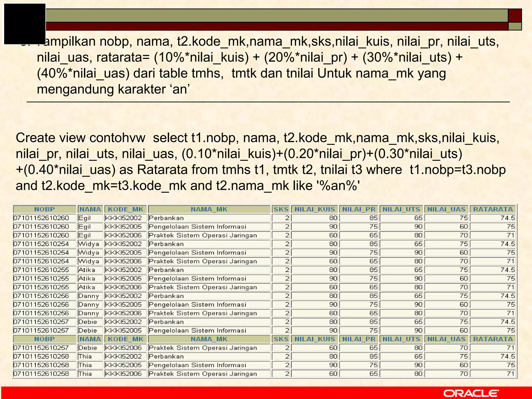Click the name 'Danny' in the KKKI52005 row
532x399 pixels.
(89, 304)
